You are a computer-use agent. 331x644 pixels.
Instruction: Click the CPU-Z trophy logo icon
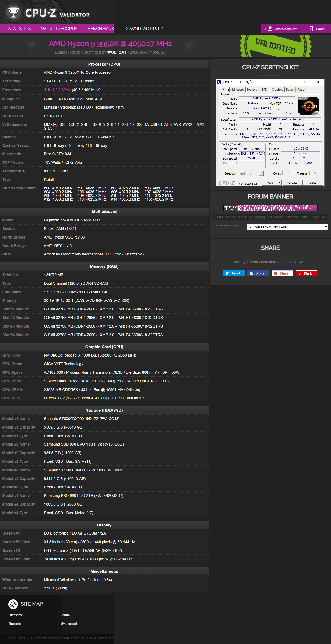click(x=13, y=12)
